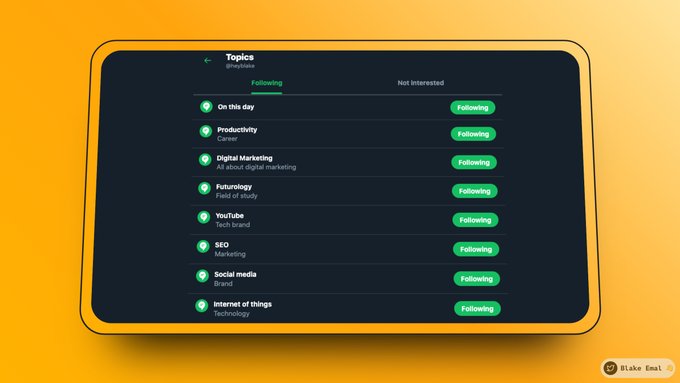The image size is (680, 383).
Task: Toggle Following button for SEO
Action: tap(476, 249)
